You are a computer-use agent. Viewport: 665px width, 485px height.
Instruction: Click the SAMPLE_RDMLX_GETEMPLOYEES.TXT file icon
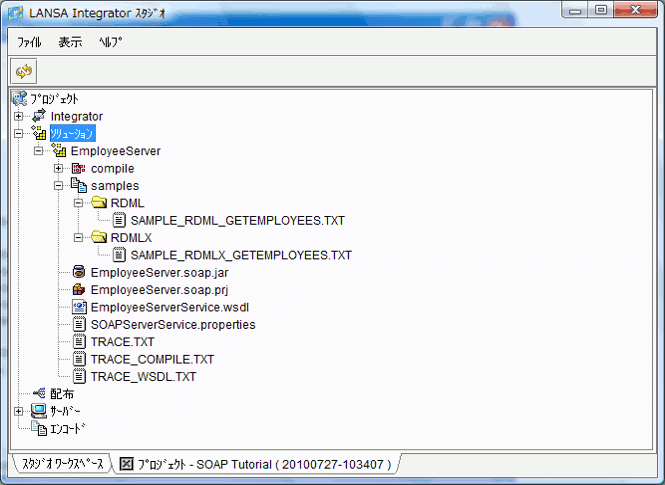click(119, 255)
